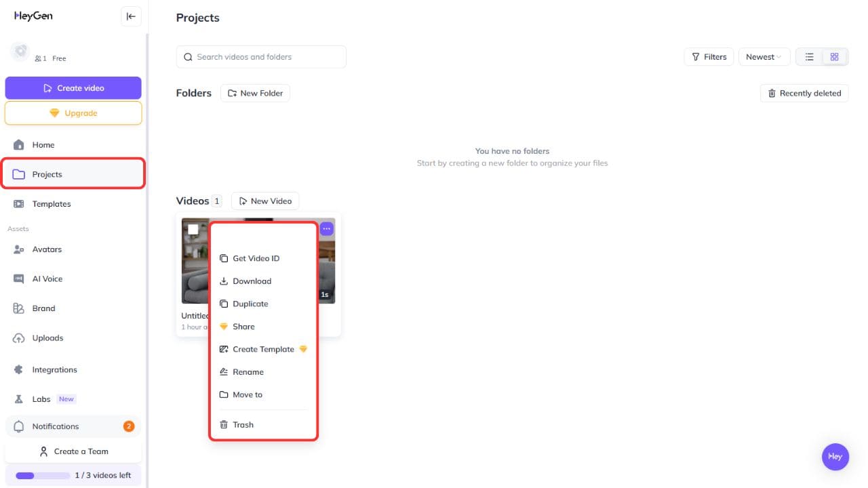
Task: Open Labs from the sidebar
Action: [x=41, y=399]
